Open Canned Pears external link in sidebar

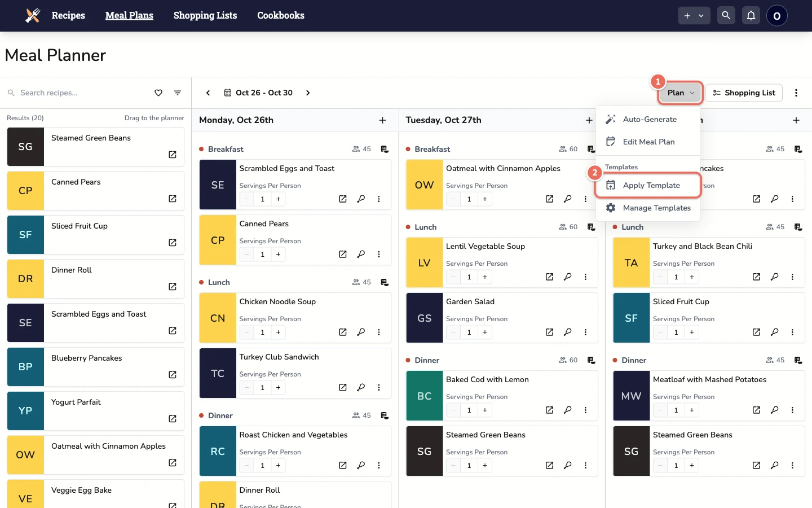tap(173, 199)
